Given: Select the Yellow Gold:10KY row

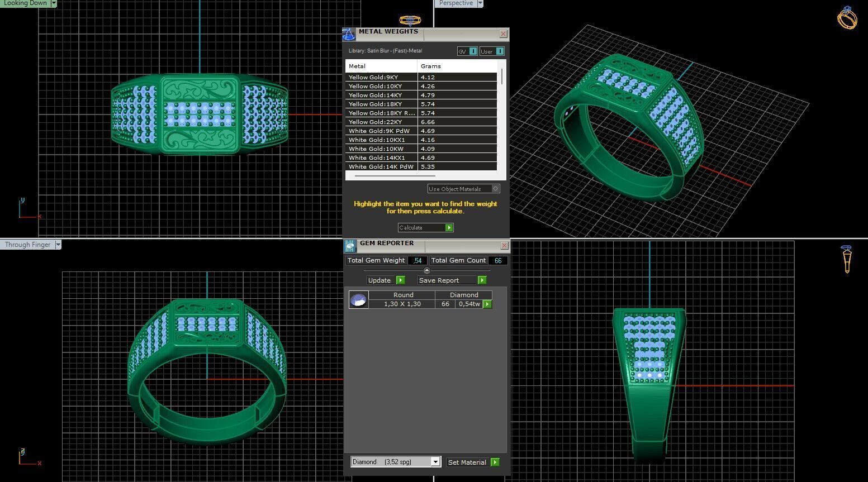Looking at the screenshot, I should click(421, 87).
